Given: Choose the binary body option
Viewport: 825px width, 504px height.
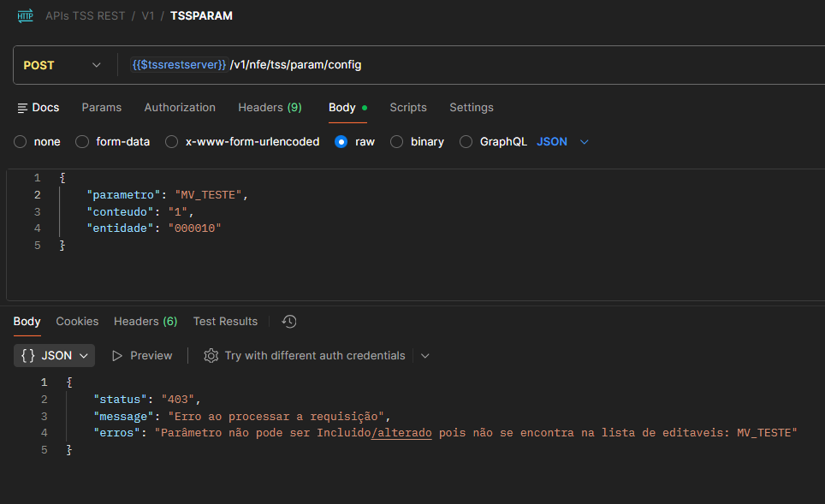Looking at the screenshot, I should pos(397,142).
